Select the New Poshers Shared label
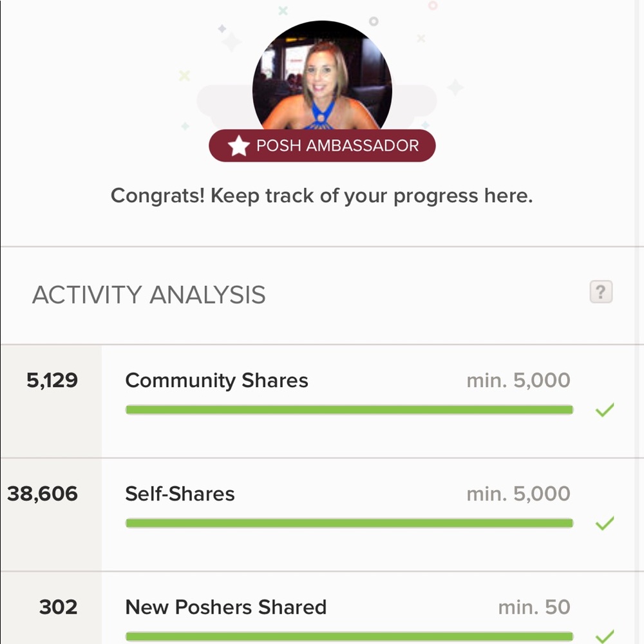This screenshot has width=644, height=644. coord(225,607)
